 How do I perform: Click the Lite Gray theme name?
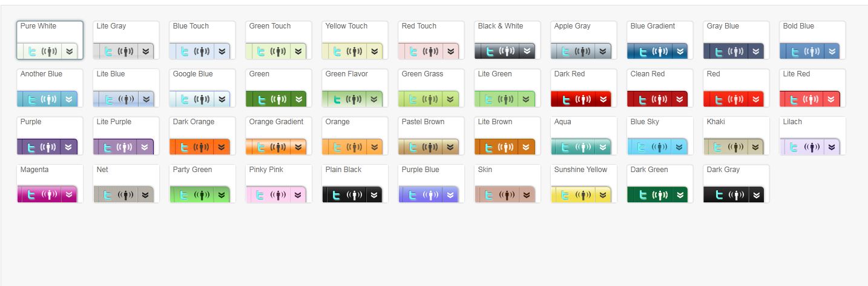coord(111,26)
